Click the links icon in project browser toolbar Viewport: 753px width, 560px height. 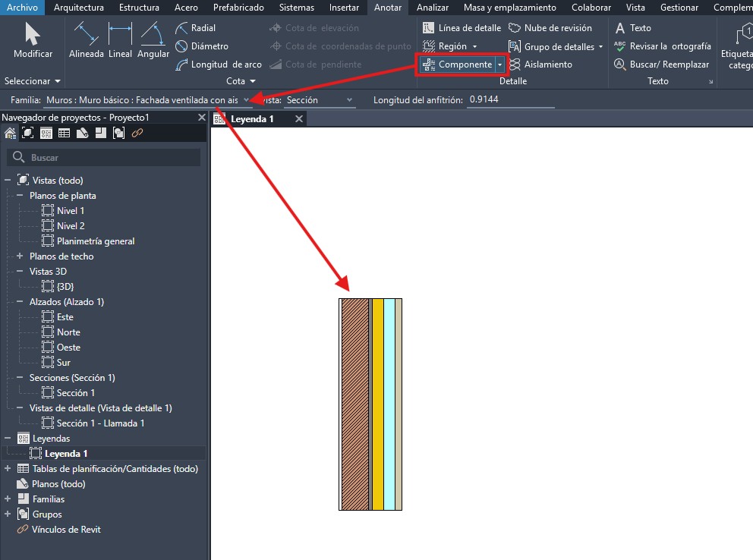pyautogui.click(x=137, y=133)
